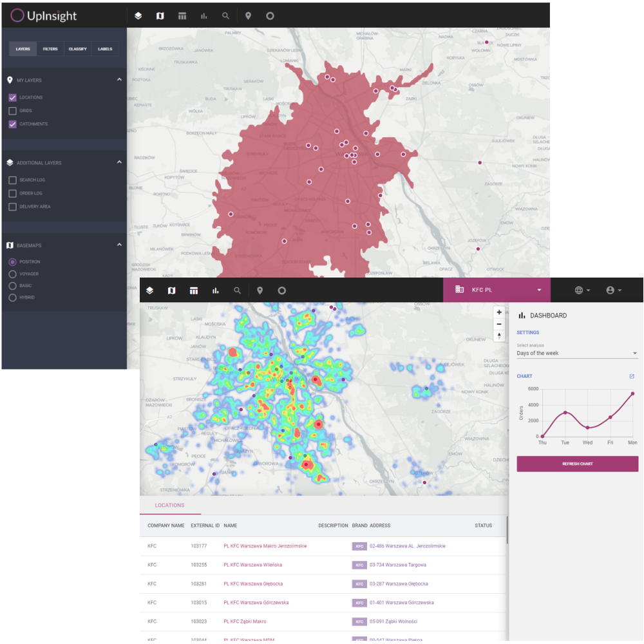
Task: Open PL KFC Warszawa Wileńska link
Action: point(253,565)
